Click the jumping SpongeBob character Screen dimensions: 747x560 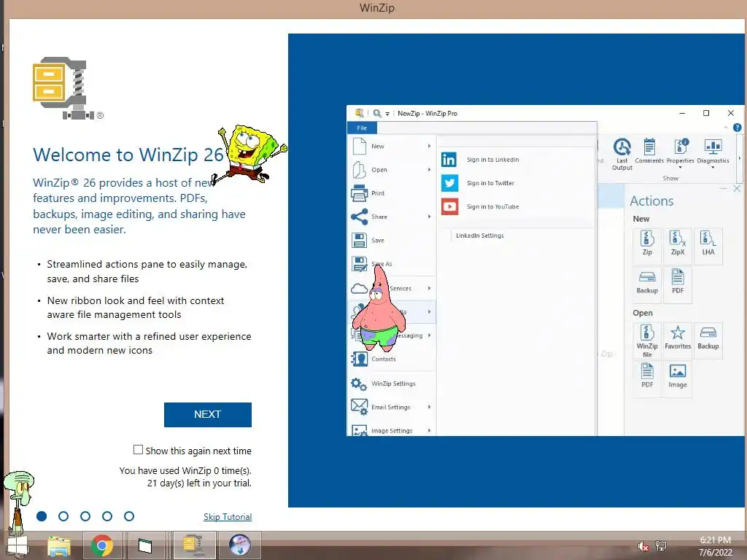pyautogui.click(x=250, y=155)
